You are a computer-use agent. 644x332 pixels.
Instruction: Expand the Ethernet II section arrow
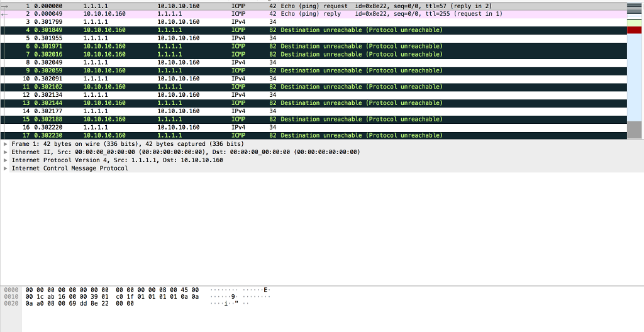pos(5,152)
